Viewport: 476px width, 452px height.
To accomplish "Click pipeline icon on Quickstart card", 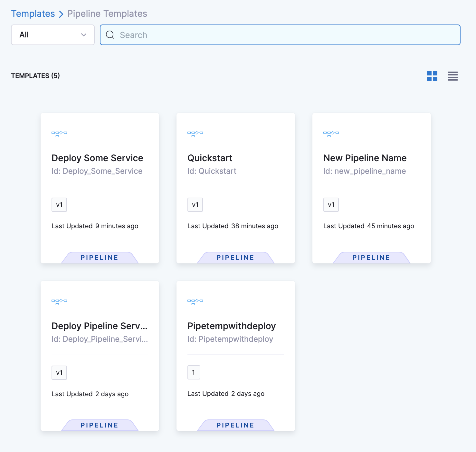I will tap(195, 134).
